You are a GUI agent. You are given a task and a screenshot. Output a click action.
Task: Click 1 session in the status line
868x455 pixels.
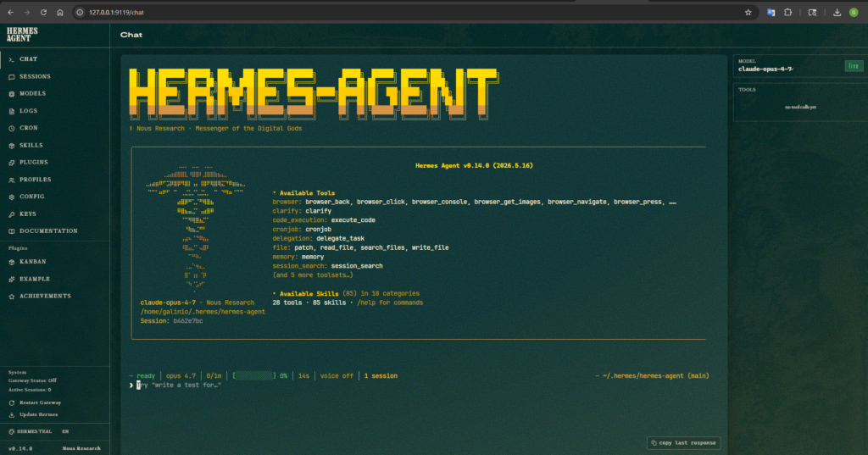pos(381,376)
